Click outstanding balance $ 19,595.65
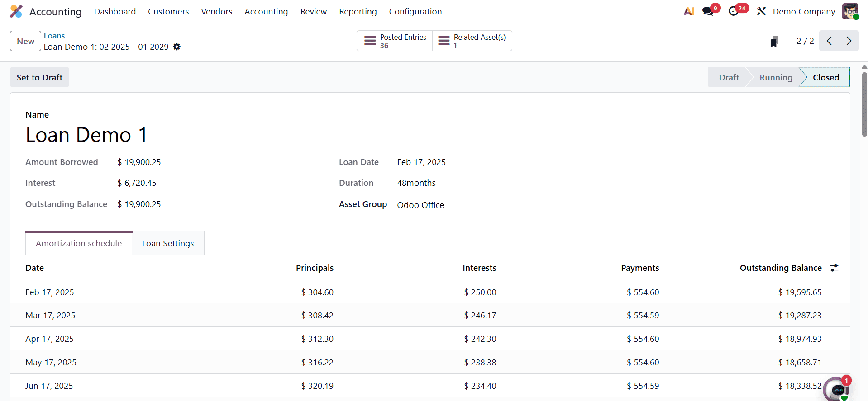 [800, 292]
